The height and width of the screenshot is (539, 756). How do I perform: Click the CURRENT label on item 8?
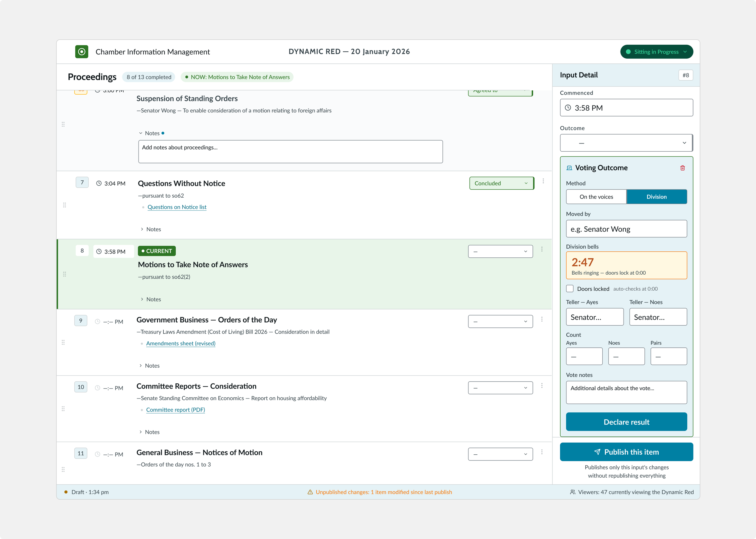pyautogui.click(x=156, y=251)
